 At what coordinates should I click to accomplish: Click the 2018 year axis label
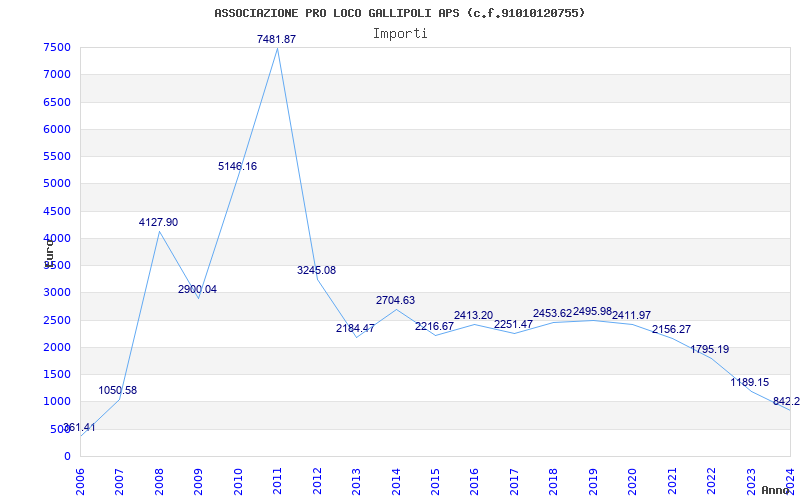point(553,478)
